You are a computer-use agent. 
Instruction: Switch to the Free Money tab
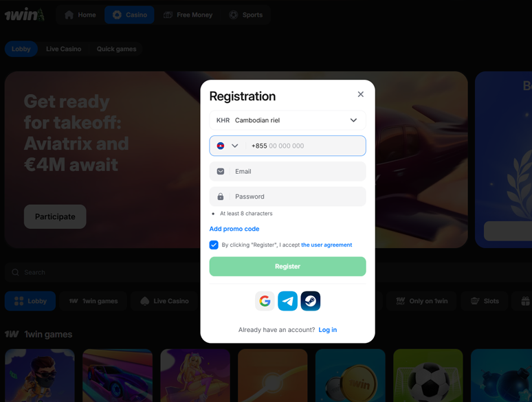pos(188,15)
